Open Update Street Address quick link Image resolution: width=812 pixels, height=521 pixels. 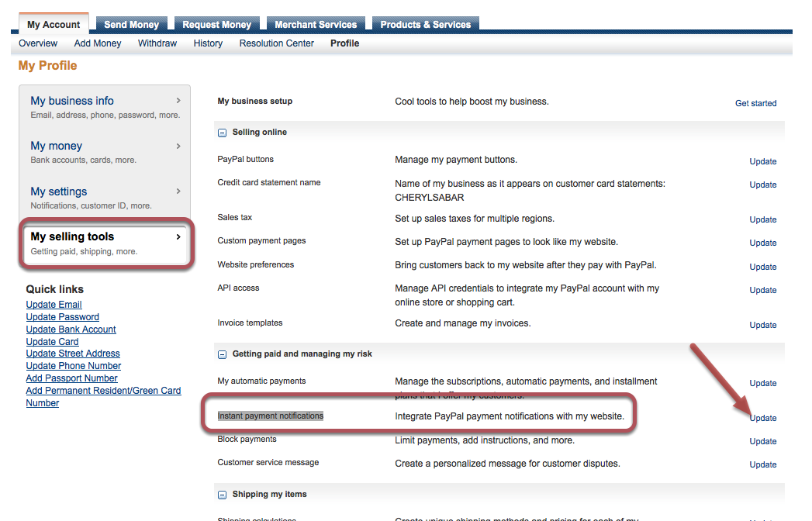pyautogui.click(x=73, y=354)
